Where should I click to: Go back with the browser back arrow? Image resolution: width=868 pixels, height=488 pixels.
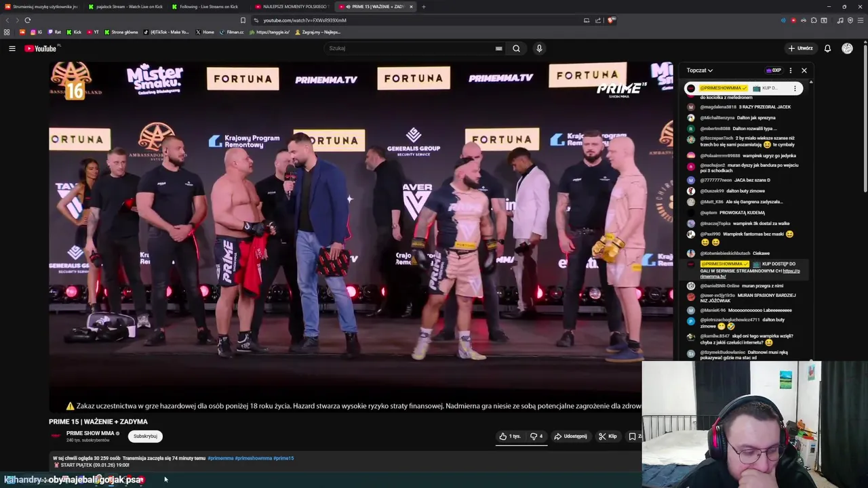(7, 20)
